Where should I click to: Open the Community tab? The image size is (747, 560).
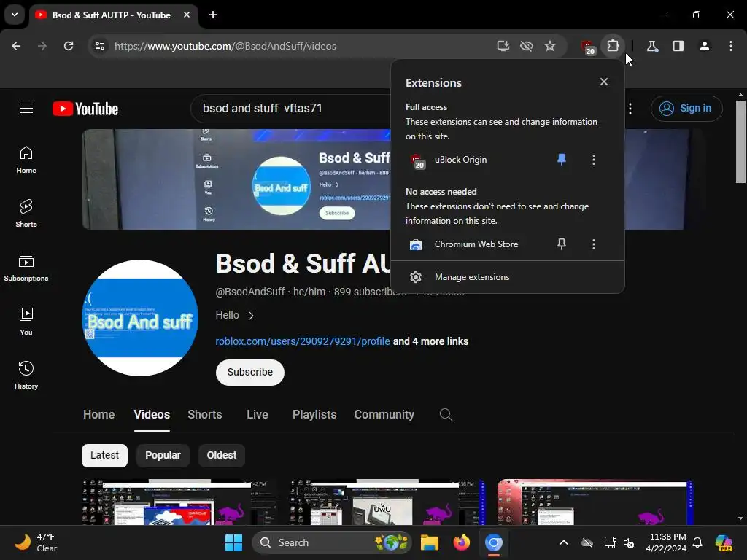click(x=384, y=415)
